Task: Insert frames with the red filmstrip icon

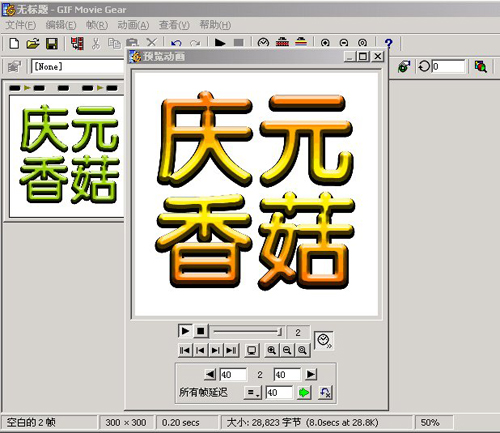Action: click(x=77, y=43)
